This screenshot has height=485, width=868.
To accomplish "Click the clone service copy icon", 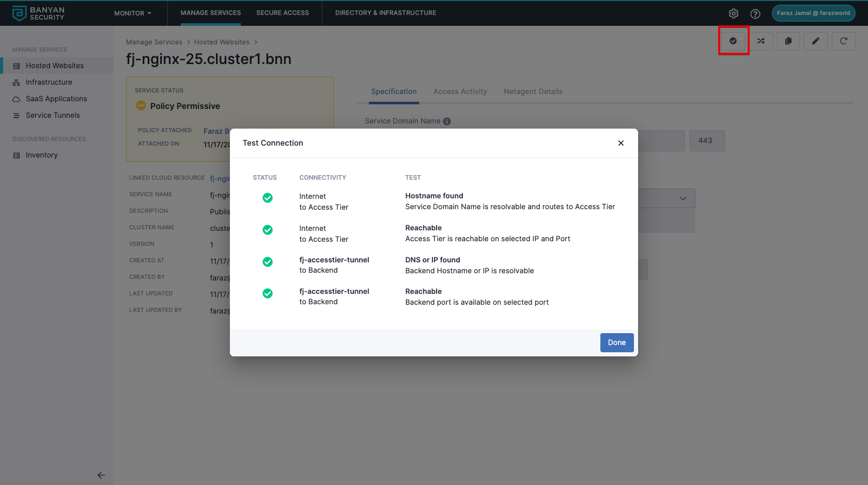I will pyautogui.click(x=788, y=41).
